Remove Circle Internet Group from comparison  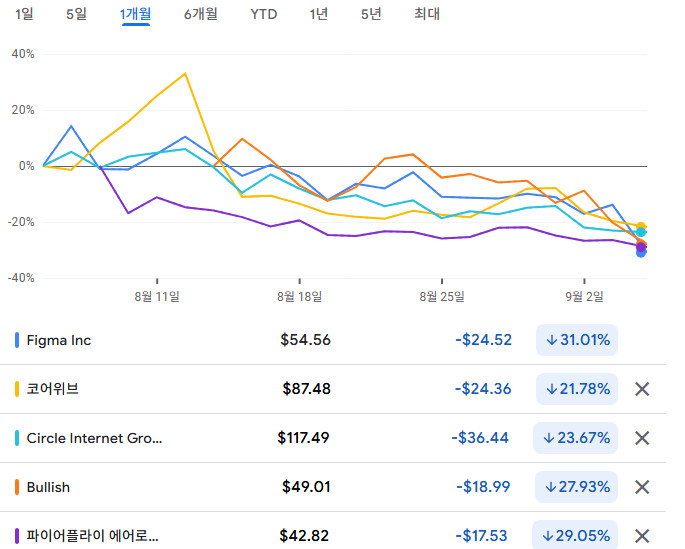coord(642,438)
